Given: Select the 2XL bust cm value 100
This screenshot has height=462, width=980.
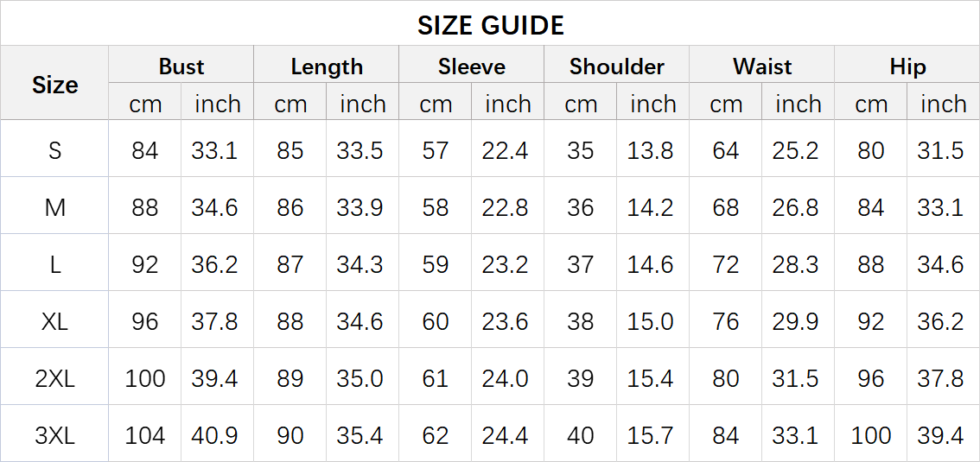Looking at the screenshot, I should (144, 378).
